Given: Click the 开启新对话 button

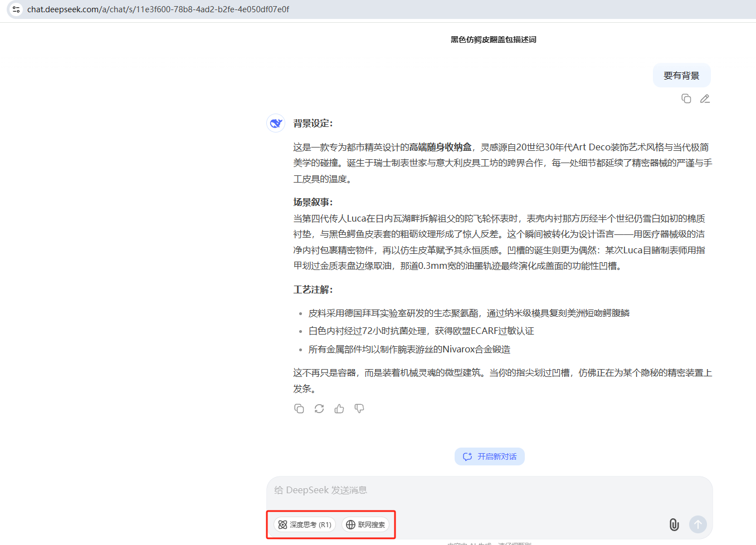Looking at the screenshot, I should 490,456.
